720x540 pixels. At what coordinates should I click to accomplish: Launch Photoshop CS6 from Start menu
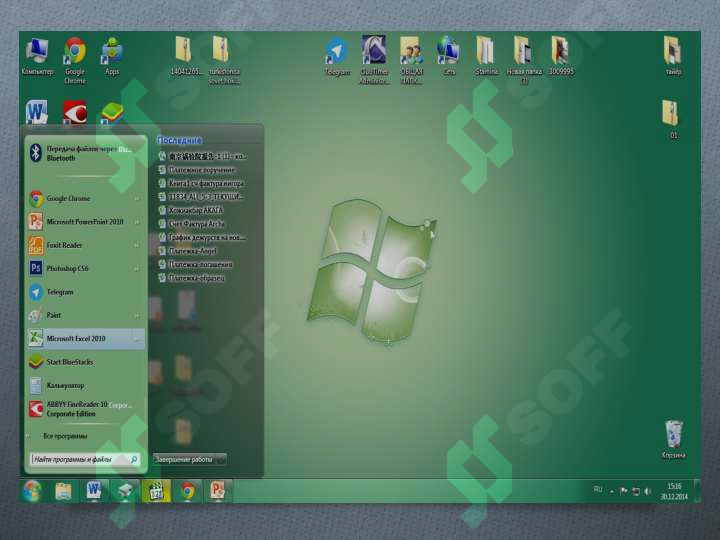pyautogui.click(x=85, y=269)
